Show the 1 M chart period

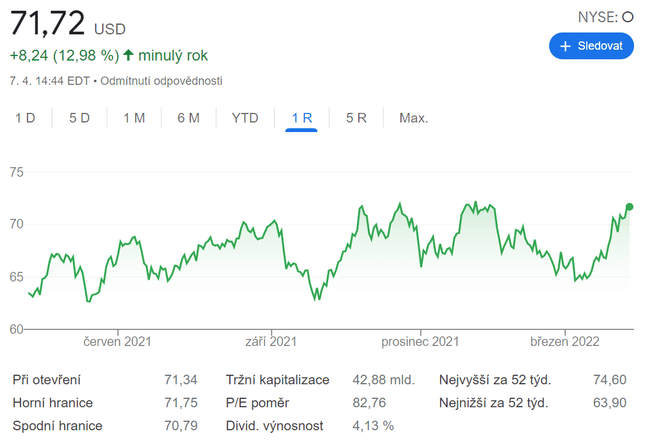(134, 118)
